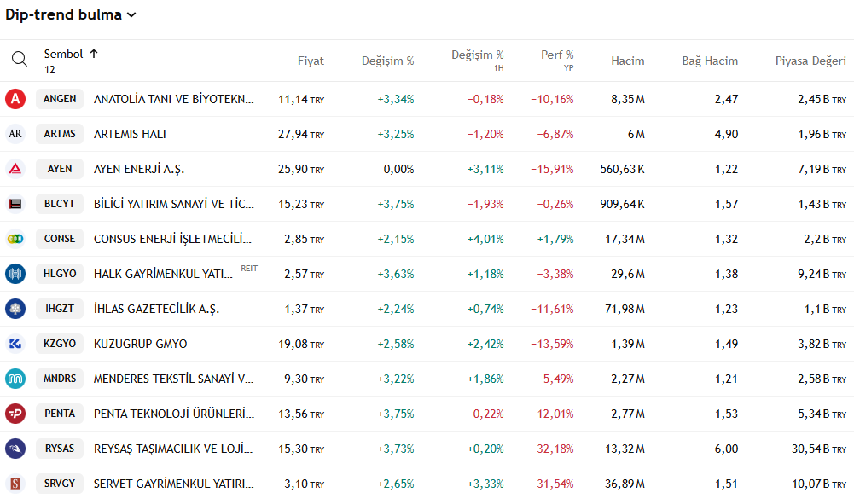The image size is (854, 504).
Task: Sort by Değişim % column header
Action: (x=388, y=61)
